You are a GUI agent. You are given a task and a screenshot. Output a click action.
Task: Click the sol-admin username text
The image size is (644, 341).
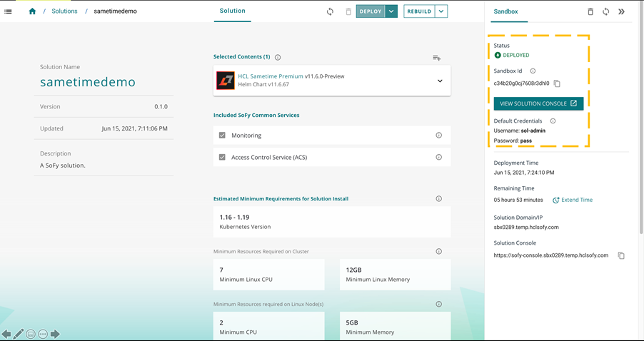click(x=533, y=131)
